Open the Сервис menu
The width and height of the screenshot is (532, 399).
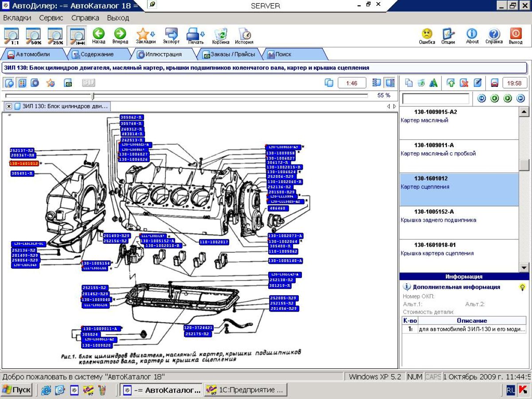coord(51,18)
